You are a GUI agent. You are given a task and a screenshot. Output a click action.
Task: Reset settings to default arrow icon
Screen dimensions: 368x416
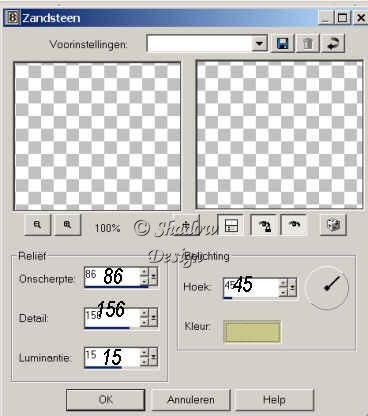[x=333, y=43]
